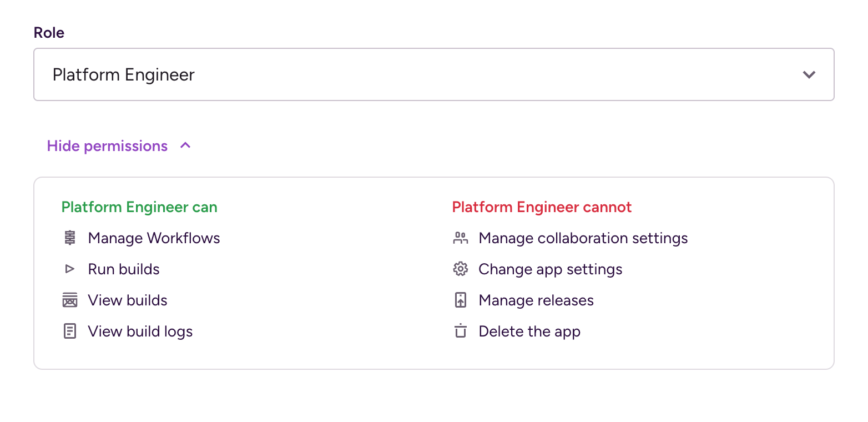Click the Change app settings gear icon

[x=460, y=269]
